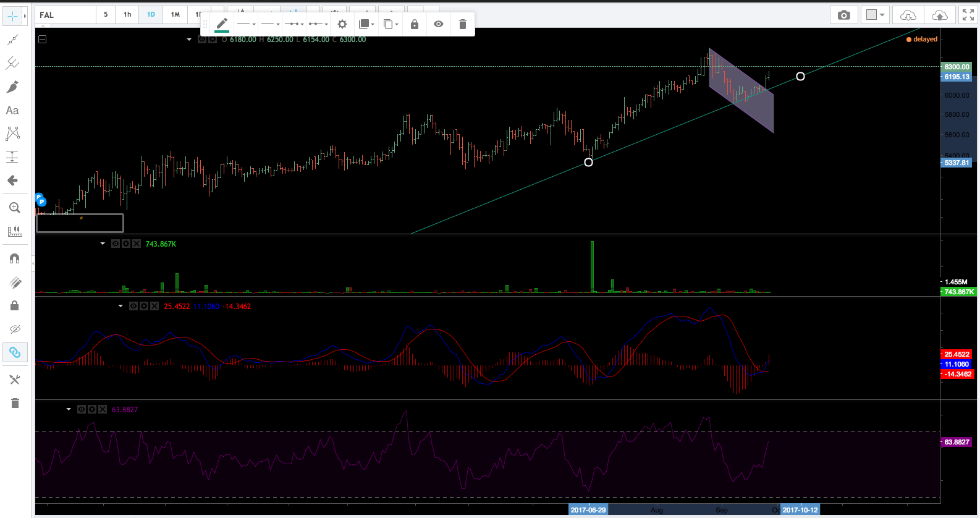Open main chart series settings gear
The width and height of the screenshot is (980, 518).
(x=212, y=39)
